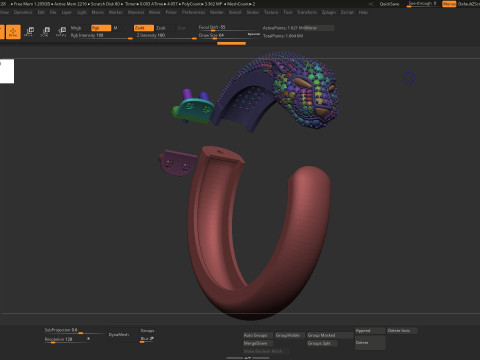The width and height of the screenshot is (480, 360).
Task: Open the Light menu
Action: 82,12
